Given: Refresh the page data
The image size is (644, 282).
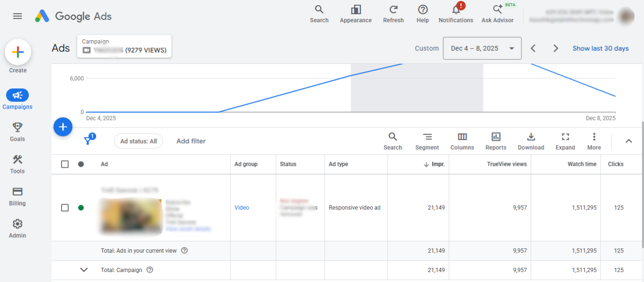Looking at the screenshot, I should (x=393, y=14).
